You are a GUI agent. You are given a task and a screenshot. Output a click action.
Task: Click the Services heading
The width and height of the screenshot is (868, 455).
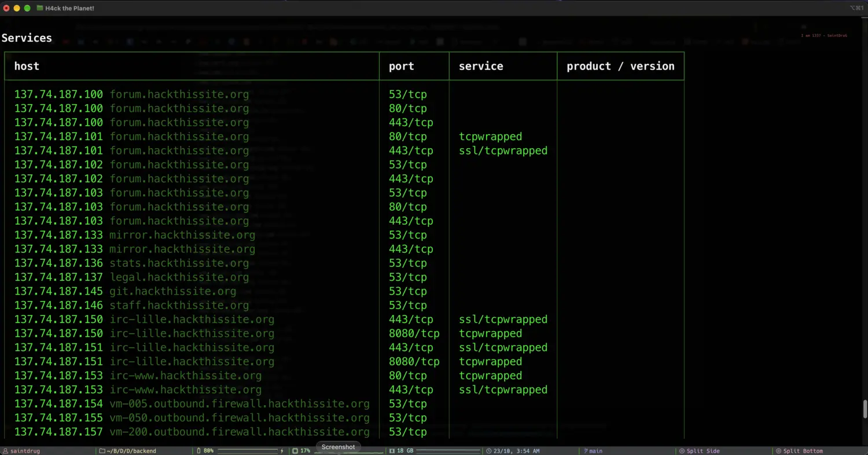tap(27, 38)
